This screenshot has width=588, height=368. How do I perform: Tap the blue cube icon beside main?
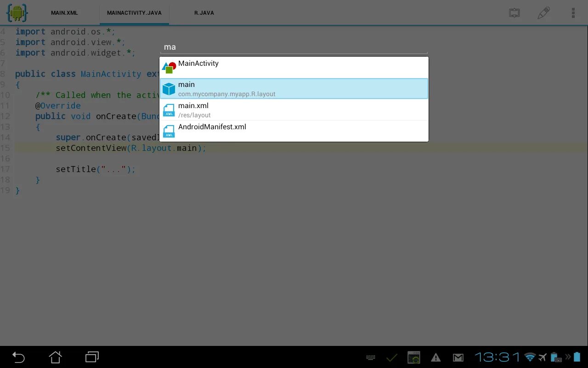pos(169,89)
